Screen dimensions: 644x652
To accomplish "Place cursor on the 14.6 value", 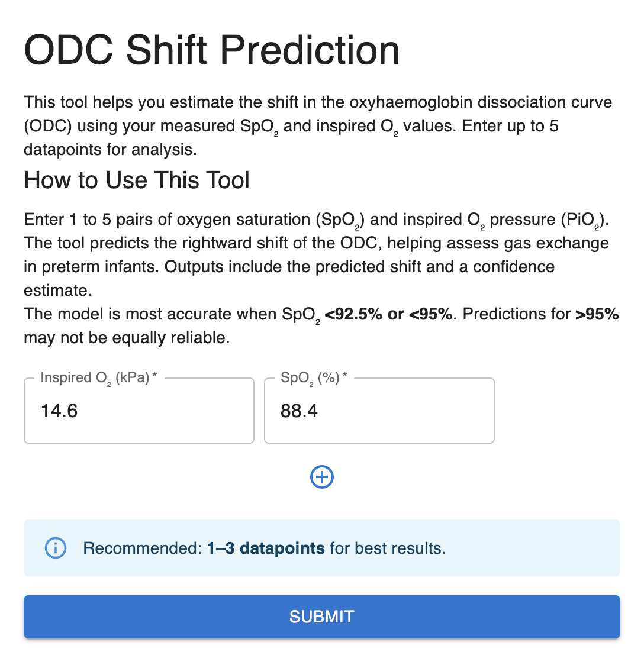I will point(59,411).
